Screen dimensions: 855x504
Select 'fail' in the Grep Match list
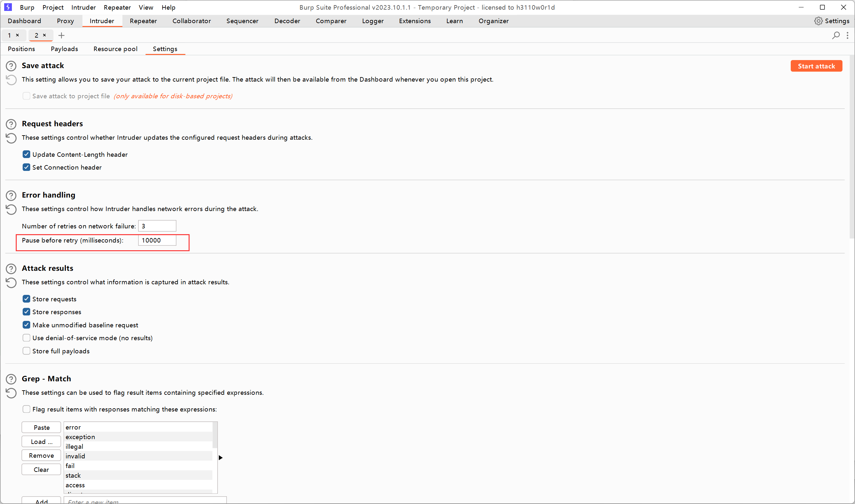click(138, 466)
